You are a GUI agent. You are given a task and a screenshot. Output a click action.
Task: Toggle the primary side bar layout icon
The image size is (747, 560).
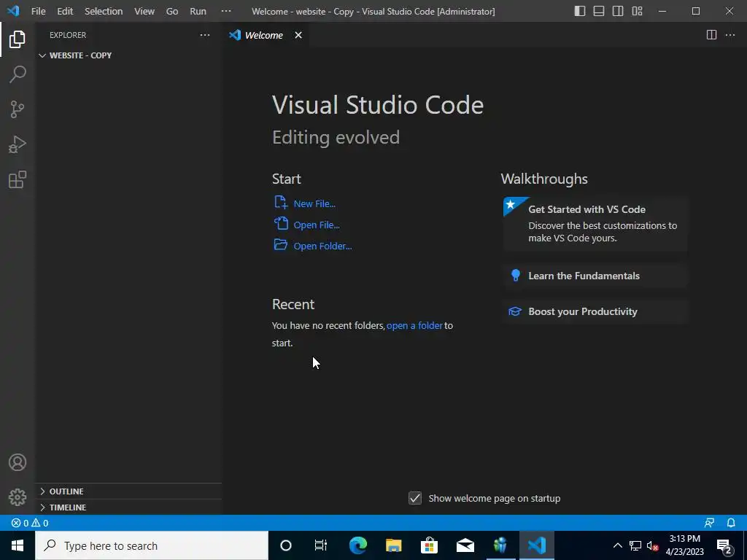580,11
